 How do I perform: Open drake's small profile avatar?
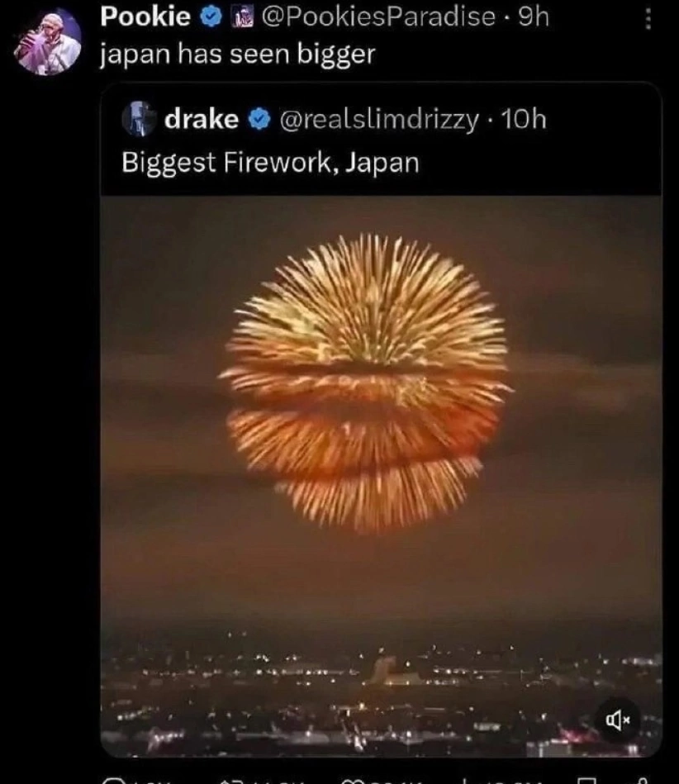pos(139,118)
